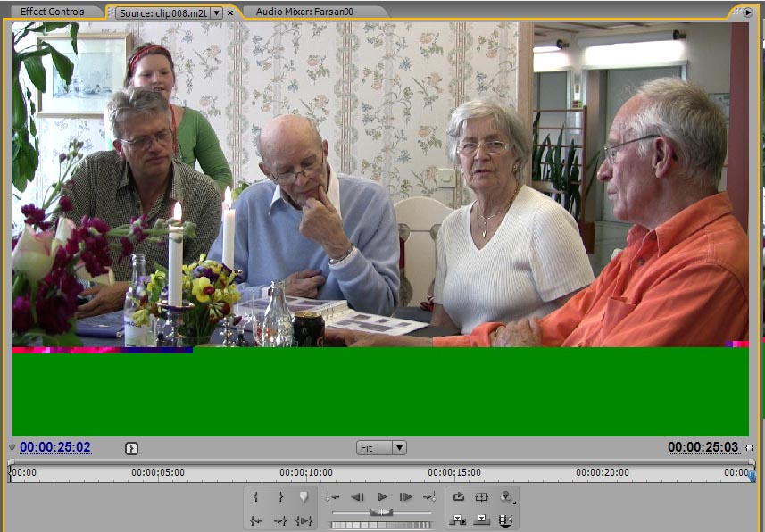The height and width of the screenshot is (532, 765).
Task: Click the duration timecode 00:00:25:03
Action: click(703, 447)
